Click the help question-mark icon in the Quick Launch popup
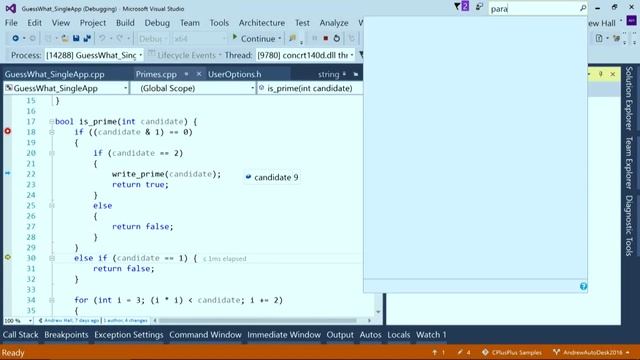The width and height of the screenshot is (640, 360). tap(583, 287)
